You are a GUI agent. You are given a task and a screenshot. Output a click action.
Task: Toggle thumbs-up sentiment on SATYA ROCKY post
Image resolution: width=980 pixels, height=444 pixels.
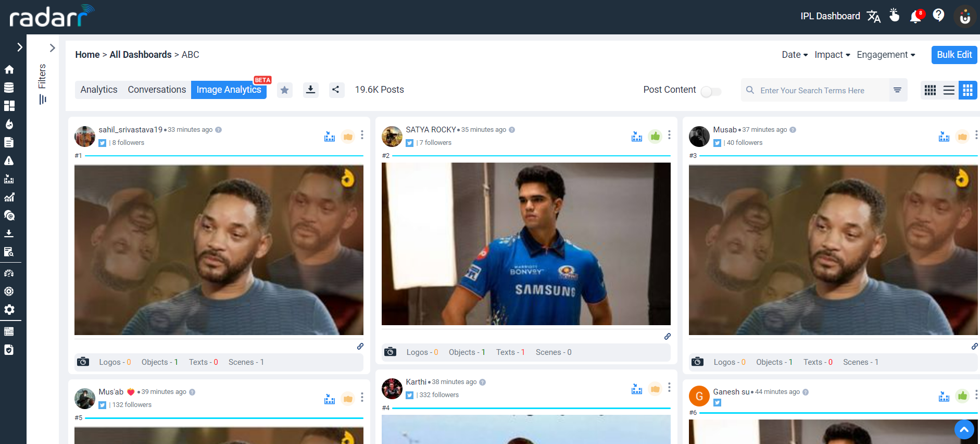[x=655, y=137]
